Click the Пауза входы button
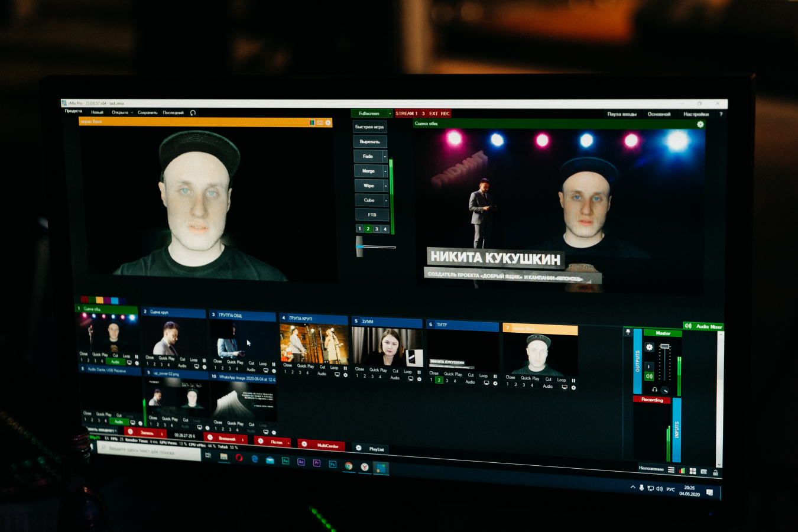 (x=622, y=114)
